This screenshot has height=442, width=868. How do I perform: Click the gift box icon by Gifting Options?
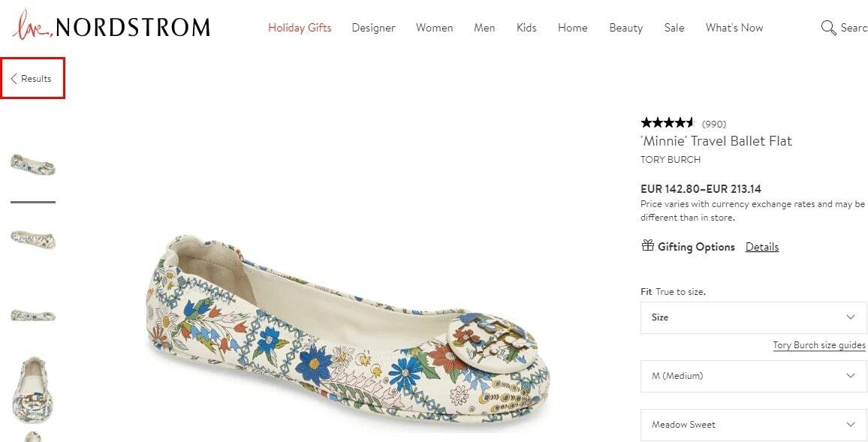[648, 245]
